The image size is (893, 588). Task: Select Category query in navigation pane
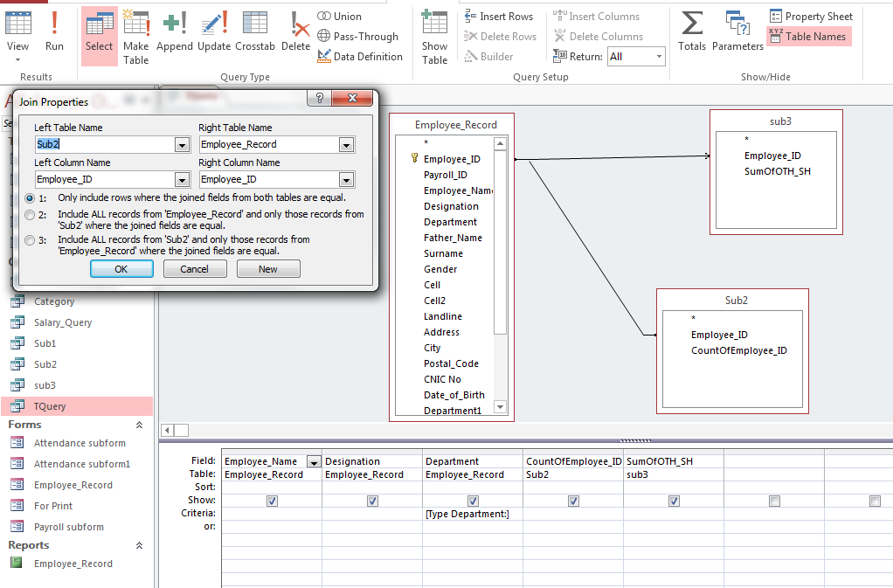(x=54, y=301)
